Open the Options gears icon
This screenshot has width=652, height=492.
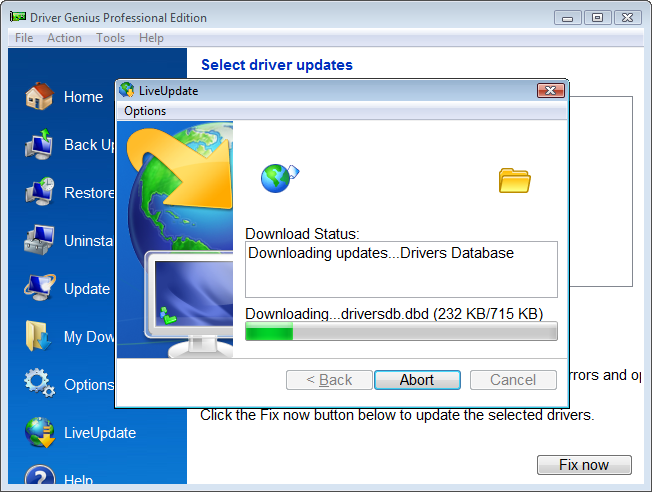(x=39, y=383)
